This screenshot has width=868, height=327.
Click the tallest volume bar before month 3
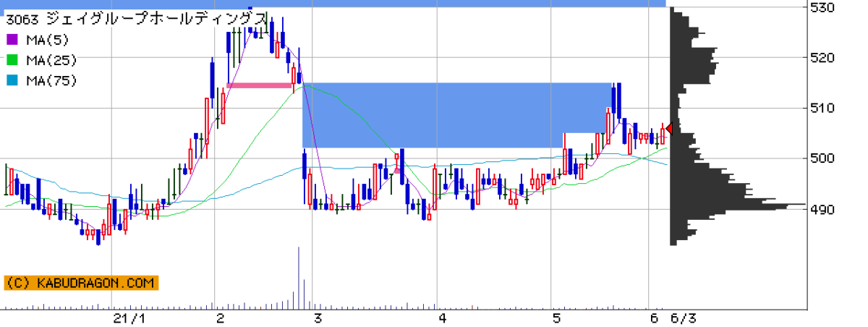(x=299, y=279)
